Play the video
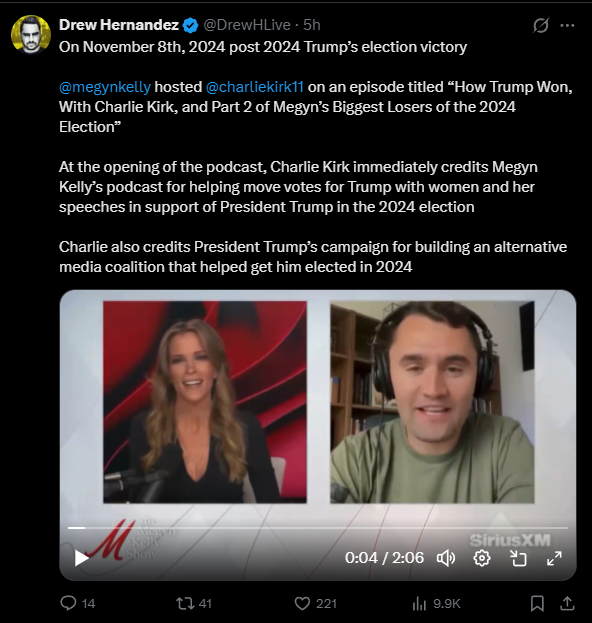Viewport: 592px width, 623px height. tap(81, 558)
